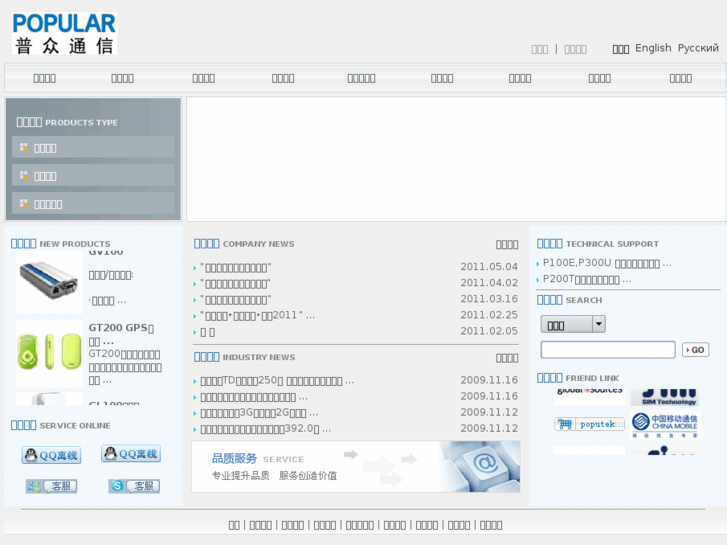Open the GV100 modem product thumbnail
Viewport: 727px width, 545px height.
coord(49,282)
